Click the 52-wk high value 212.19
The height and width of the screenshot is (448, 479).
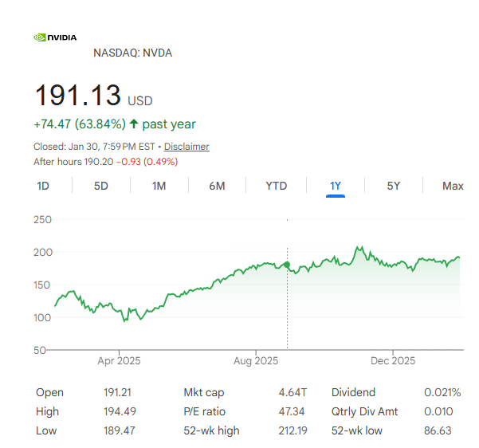click(x=293, y=430)
